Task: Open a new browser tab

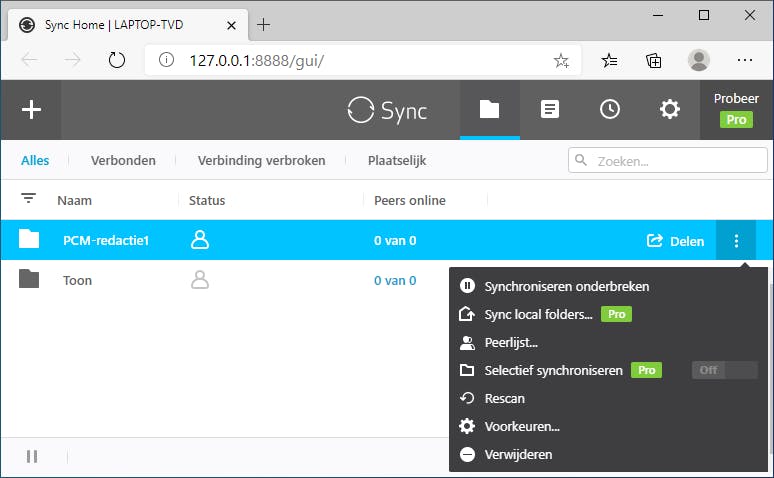Action: coord(264,24)
